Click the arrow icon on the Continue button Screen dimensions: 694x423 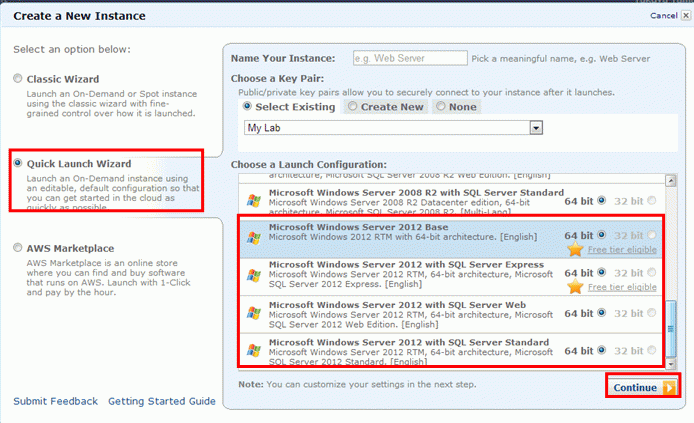(x=669, y=388)
